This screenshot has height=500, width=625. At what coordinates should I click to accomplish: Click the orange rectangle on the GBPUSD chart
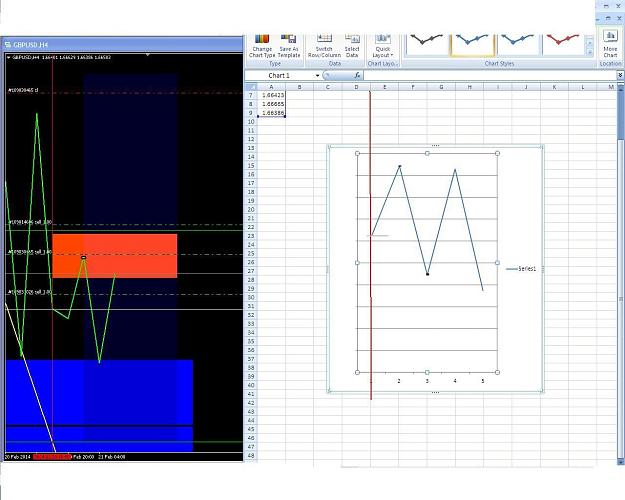pyautogui.click(x=115, y=256)
